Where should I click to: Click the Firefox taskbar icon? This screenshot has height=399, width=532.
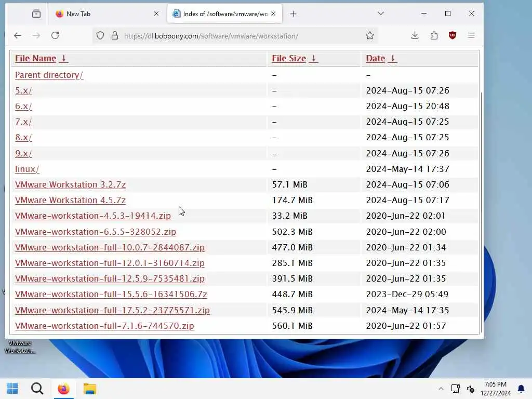pyautogui.click(x=63, y=389)
